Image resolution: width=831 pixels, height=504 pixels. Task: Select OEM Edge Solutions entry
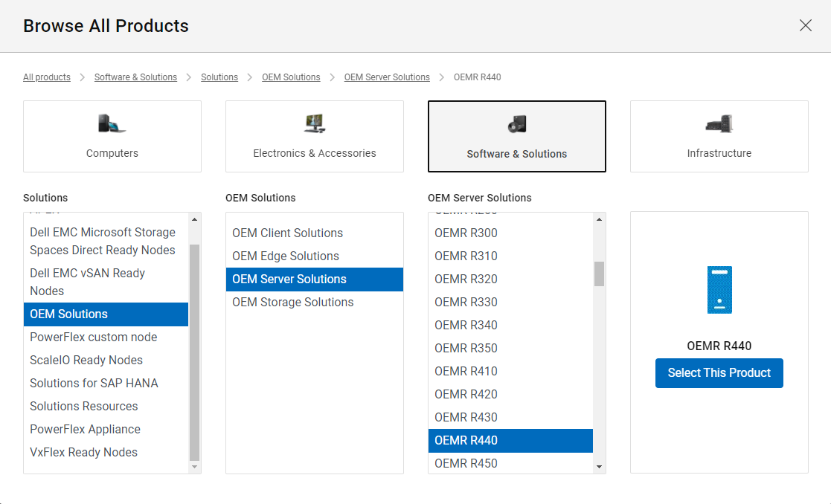tap(314, 256)
